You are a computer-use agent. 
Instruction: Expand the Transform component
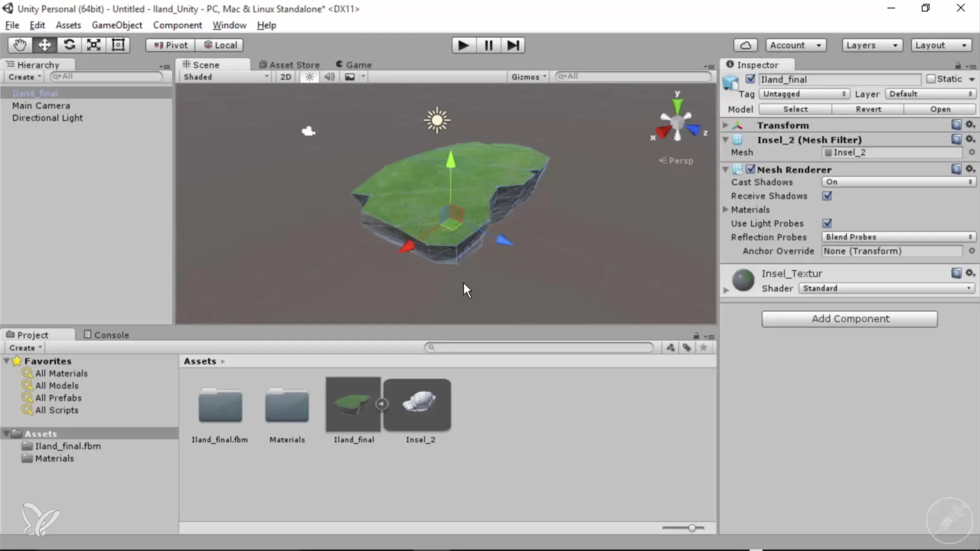click(x=725, y=125)
